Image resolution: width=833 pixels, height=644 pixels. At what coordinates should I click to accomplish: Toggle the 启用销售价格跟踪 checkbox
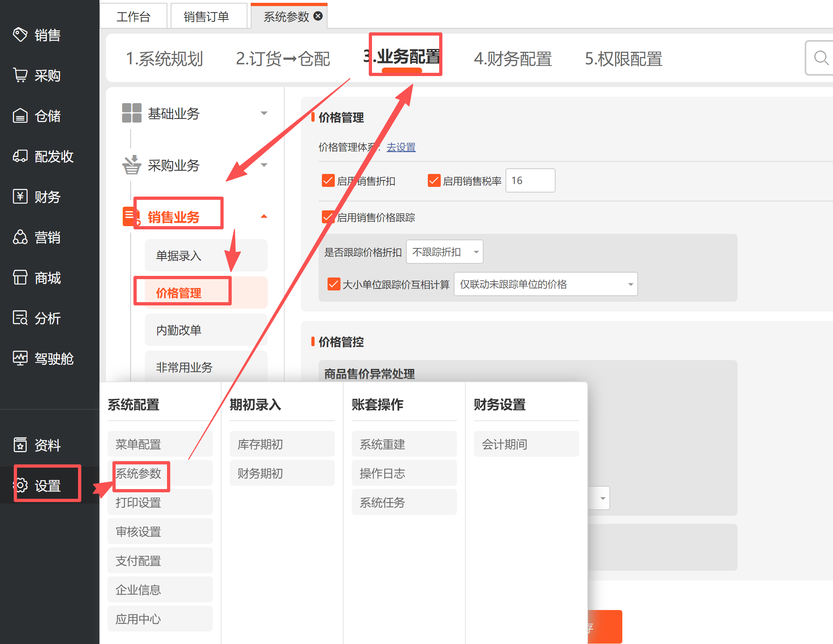tap(328, 217)
